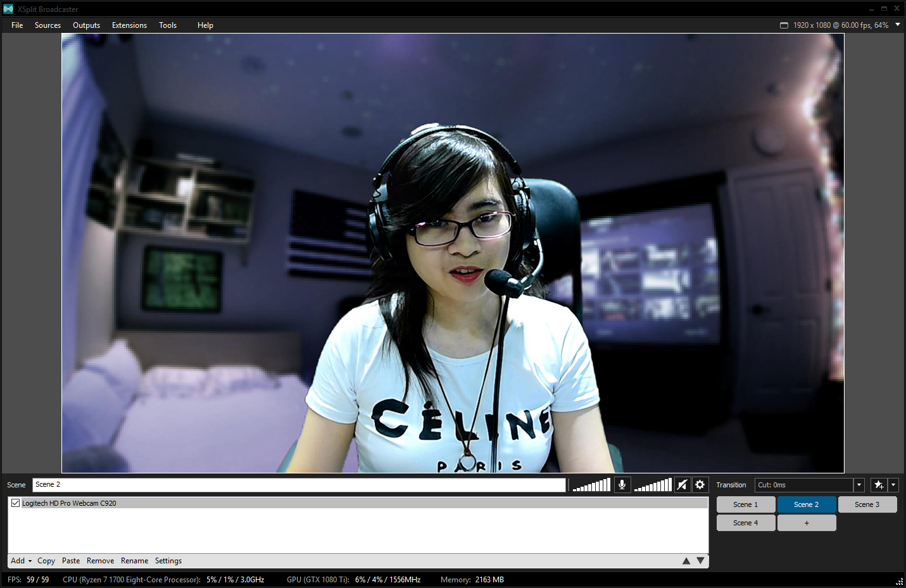Add a new scene with plus button
The height and width of the screenshot is (588, 906).
[807, 523]
